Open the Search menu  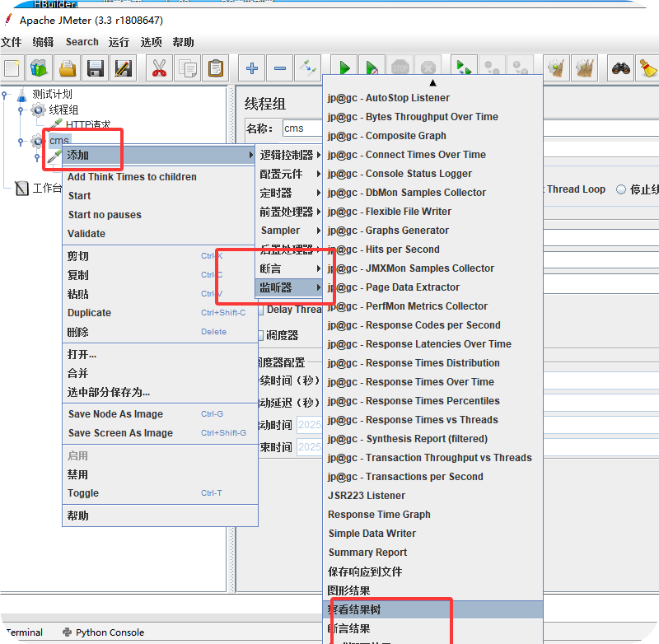(82, 42)
